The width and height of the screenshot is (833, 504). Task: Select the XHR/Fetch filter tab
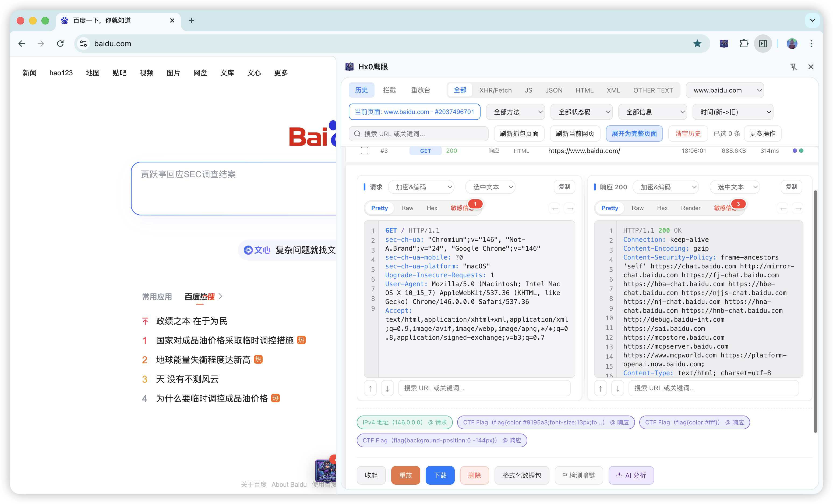[495, 90]
